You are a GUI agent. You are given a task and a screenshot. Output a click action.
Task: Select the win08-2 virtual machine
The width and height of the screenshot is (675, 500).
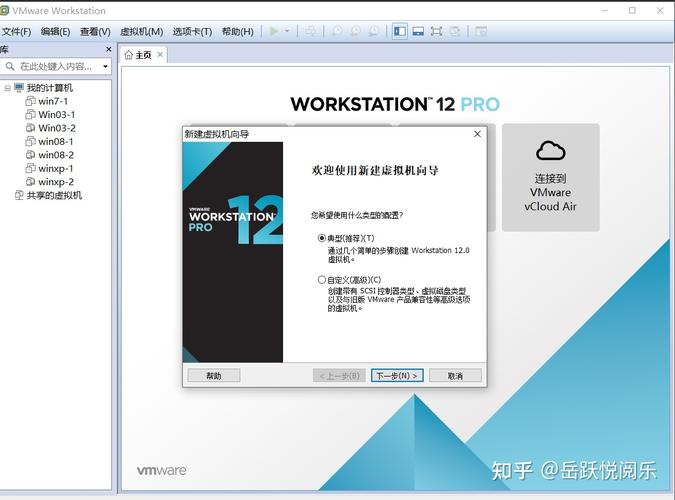coord(56,155)
